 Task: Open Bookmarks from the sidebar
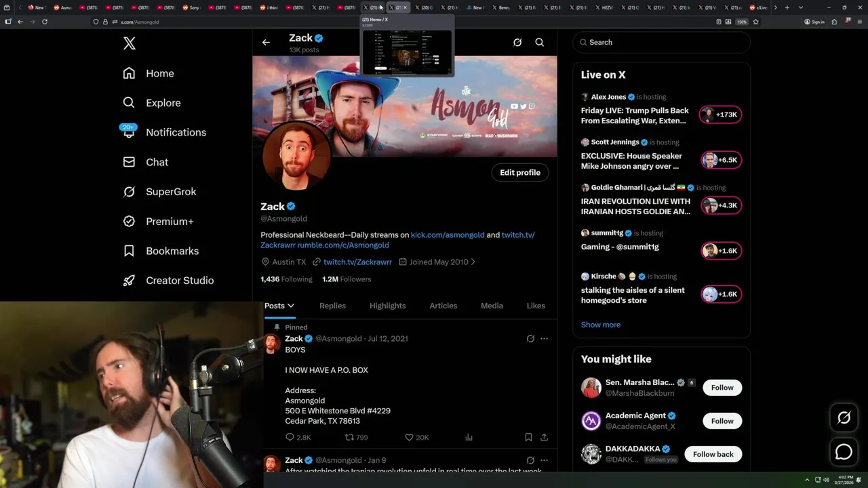coord(161,251)
